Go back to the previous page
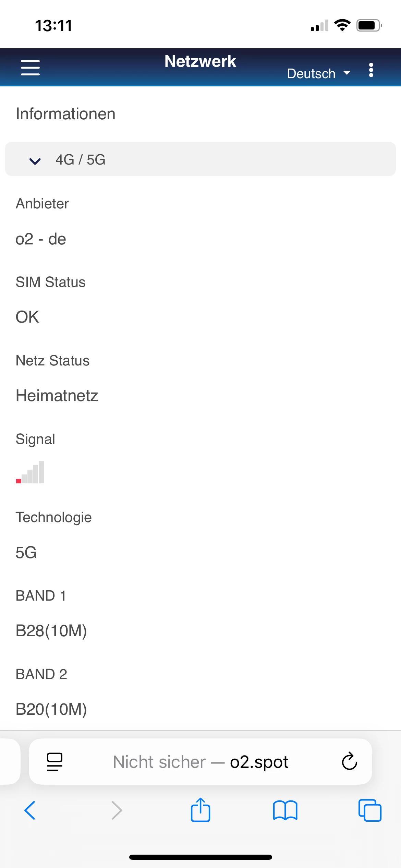This screenshot has width=401, height=868. point(30,810)
